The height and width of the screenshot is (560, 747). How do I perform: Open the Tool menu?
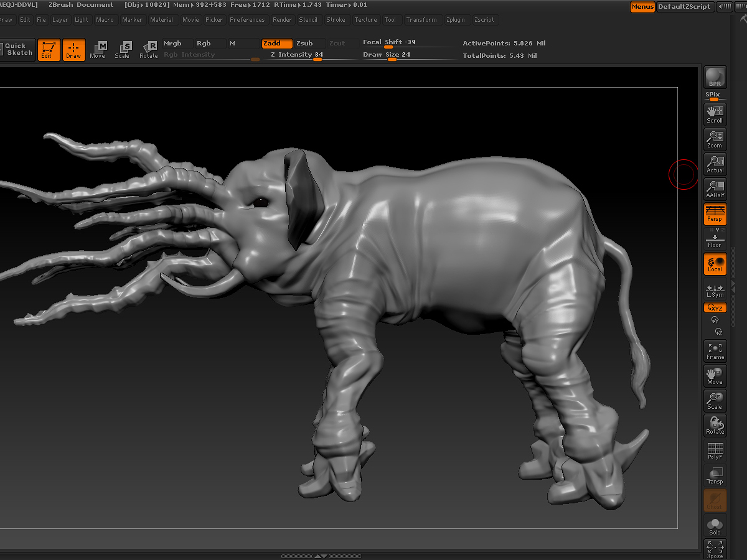[390, 20]
